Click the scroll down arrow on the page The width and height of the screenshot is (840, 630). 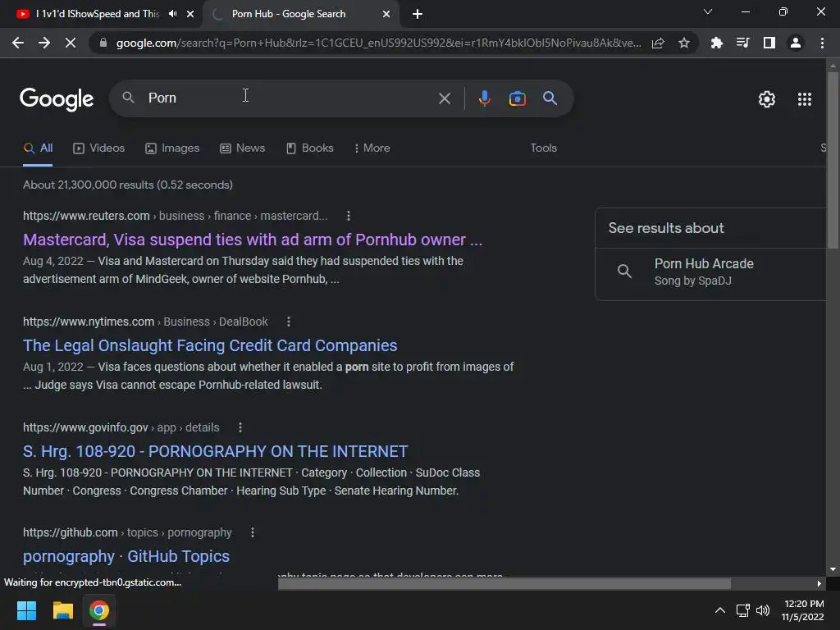pyautogui.click(x=833, y=569)
